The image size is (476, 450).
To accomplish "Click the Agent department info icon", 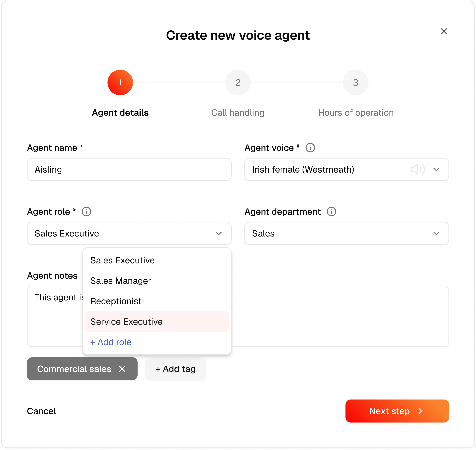I will point(331,212).
